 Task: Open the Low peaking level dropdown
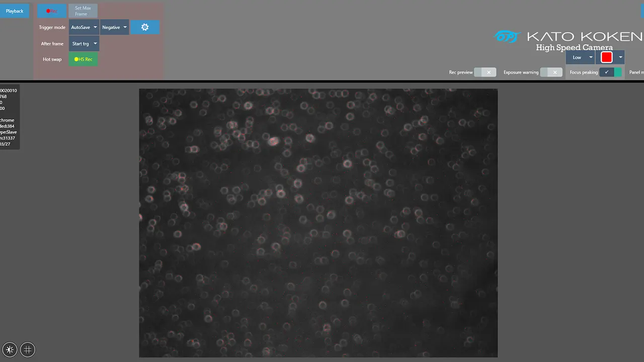581,57
